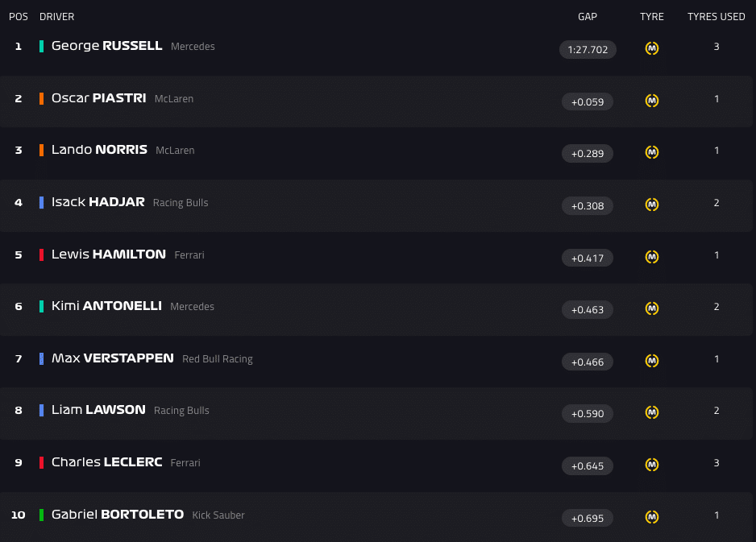Click the Racing Bulls team label for Lawson

tap(181, 411)
